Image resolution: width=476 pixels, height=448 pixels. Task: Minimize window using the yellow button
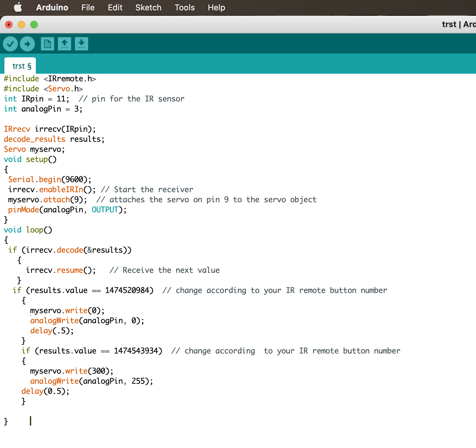21,25
